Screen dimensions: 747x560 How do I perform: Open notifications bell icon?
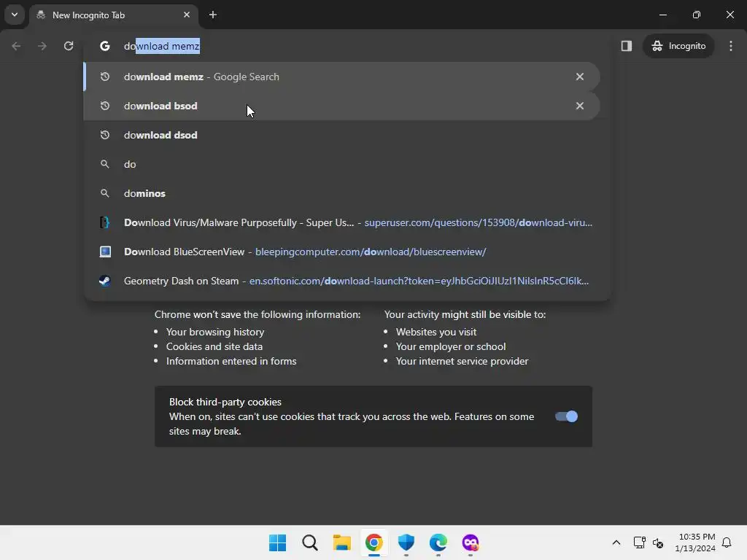(x=727, y=542)
